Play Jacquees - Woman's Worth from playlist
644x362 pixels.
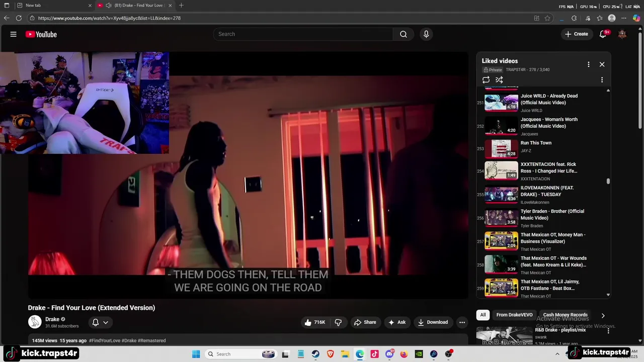(x=542, y=126)
